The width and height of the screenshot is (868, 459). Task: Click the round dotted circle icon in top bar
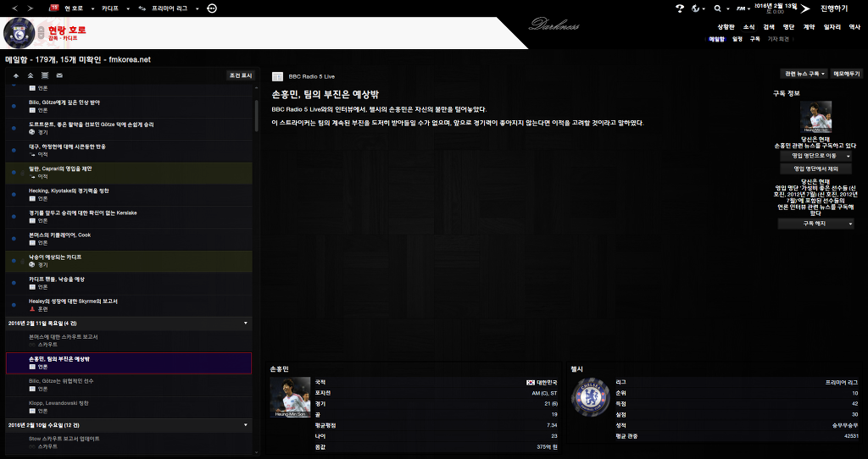point(212,8)
